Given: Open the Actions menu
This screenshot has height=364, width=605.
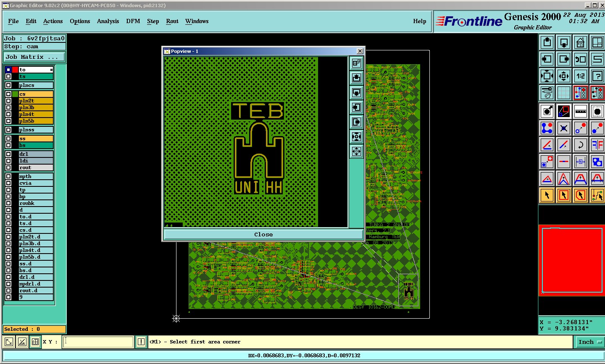Looking at the screenshot, I should (x=53, y=21).
